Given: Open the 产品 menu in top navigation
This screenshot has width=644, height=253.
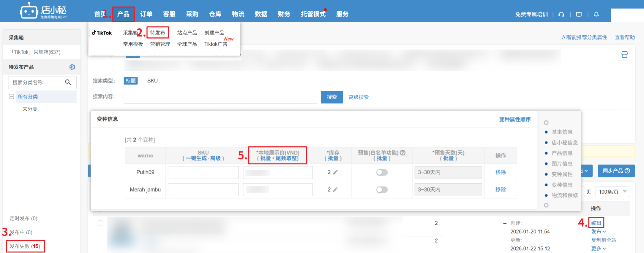Looking at the screenshot, I should [x=123, y=14].
